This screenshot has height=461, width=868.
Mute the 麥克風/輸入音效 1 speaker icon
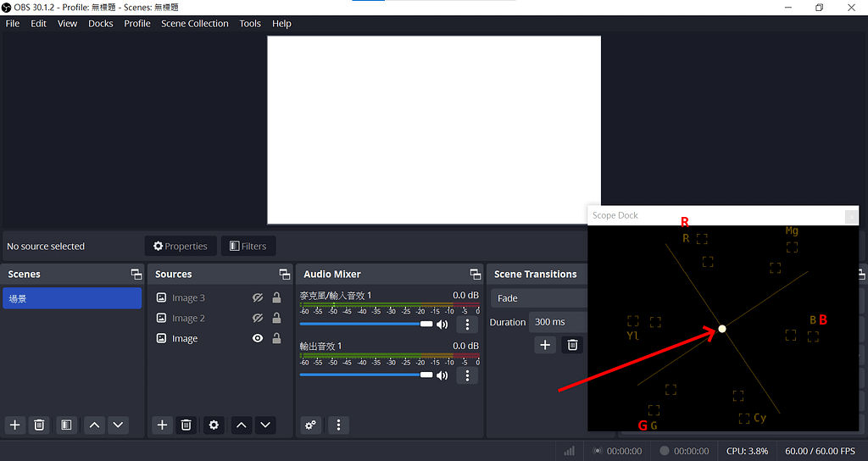442,325
